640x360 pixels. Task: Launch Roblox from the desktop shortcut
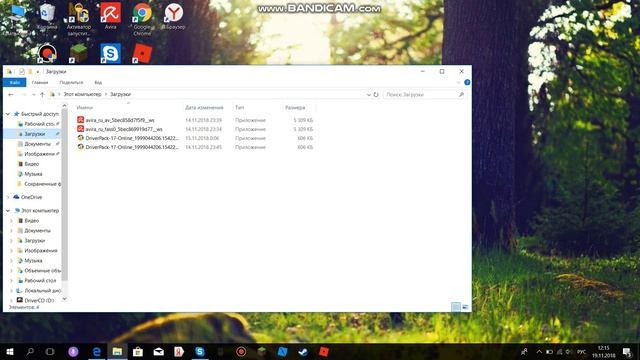click(142, 53)
